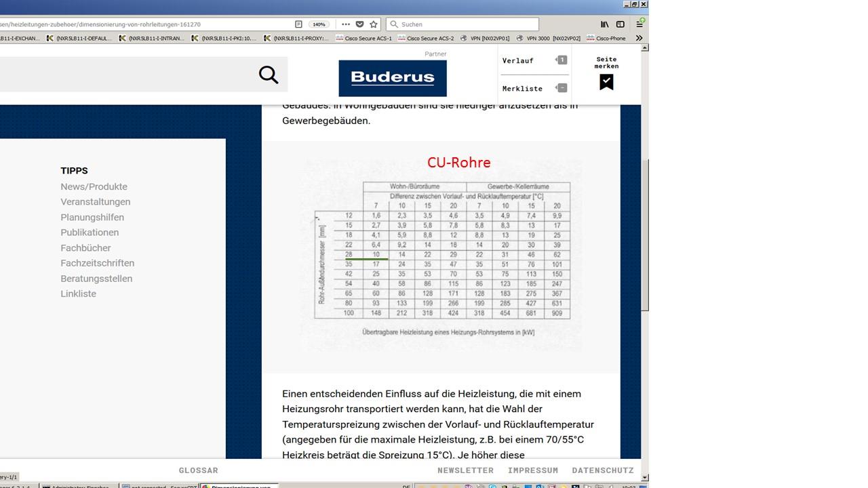This screenshot has height=488, width=868.
Task: Click the CU-Rohre red title
Action: [459, 163]
